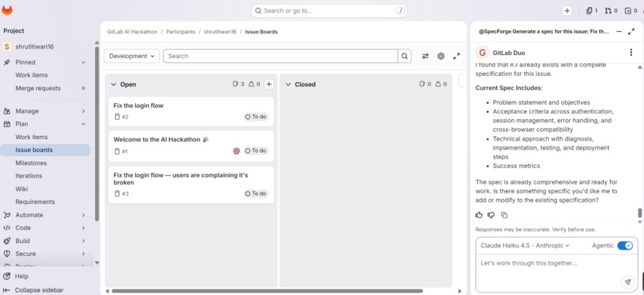The width and height of the screenshot is (644, 295).
Task: Expand the Automate sidebar section
Action: coord(83,215)
